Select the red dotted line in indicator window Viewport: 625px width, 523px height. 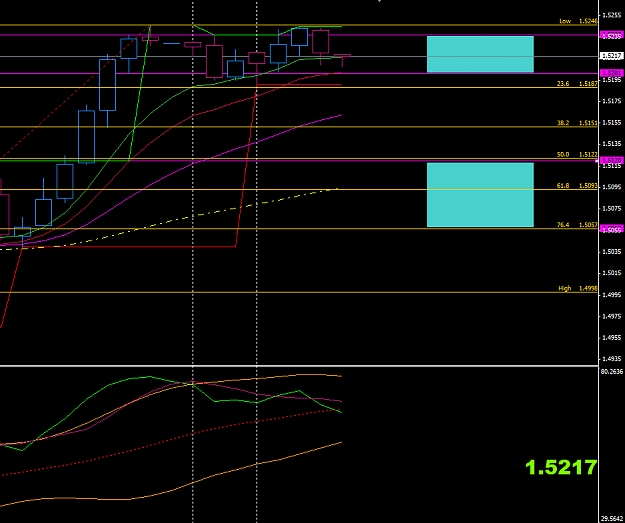[x=171, y=442]
